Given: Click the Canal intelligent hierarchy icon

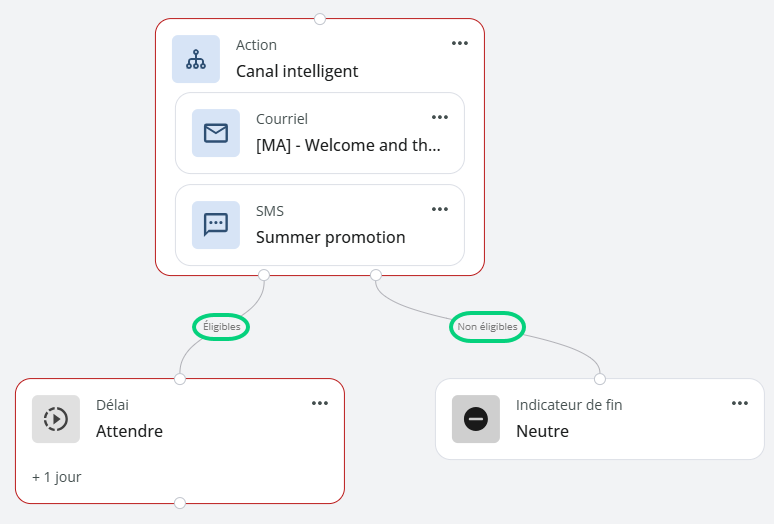Looking at the screenshot, I should (x=196, y=59).
